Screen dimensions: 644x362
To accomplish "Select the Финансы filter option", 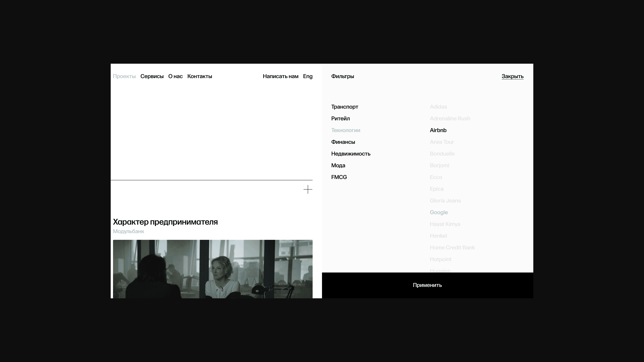I will tap(343, 142).
